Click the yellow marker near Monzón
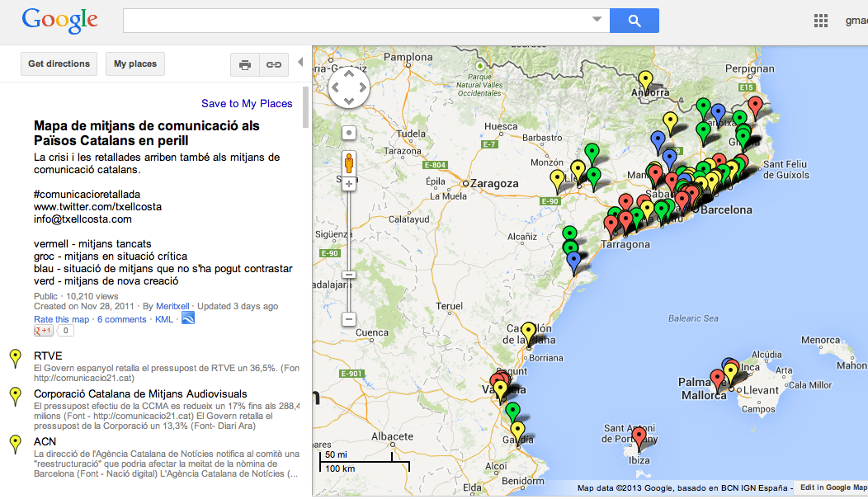This screenshot has height=499, width=868. (558, 180)
